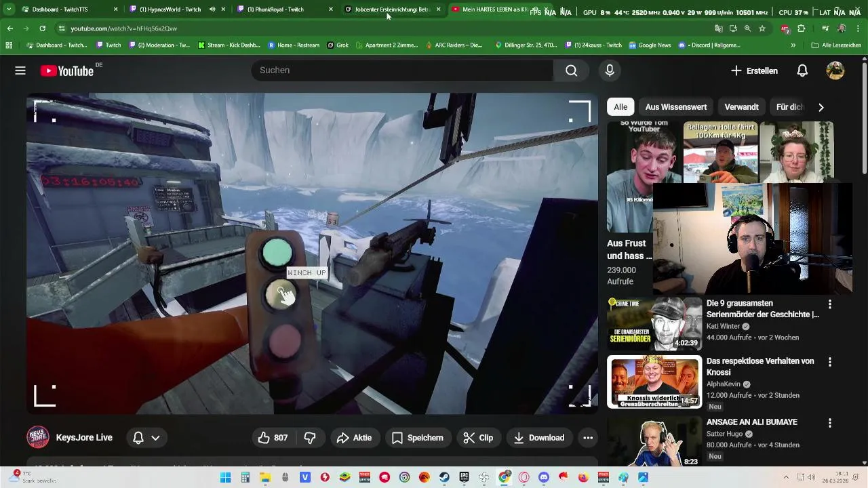868x488 pixels.
Task: Go back in browser history
Action: (x=9, y=28)
